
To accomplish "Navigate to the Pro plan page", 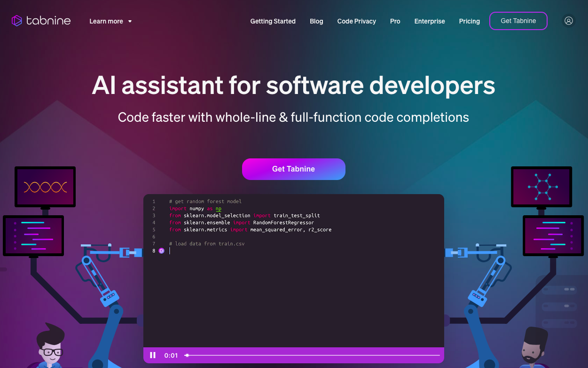I will click(x=395, y=21).
